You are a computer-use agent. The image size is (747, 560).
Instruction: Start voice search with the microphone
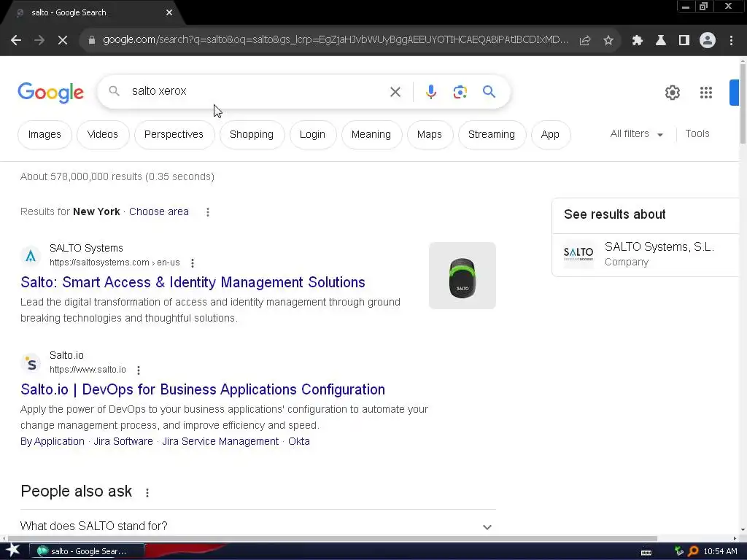click(x=431, y=92)
